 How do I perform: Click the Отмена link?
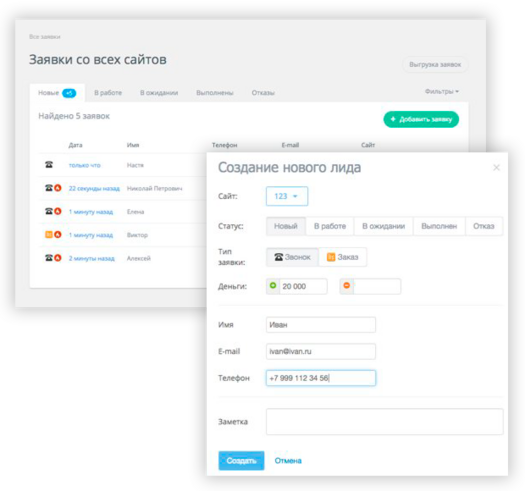(288, 461)
